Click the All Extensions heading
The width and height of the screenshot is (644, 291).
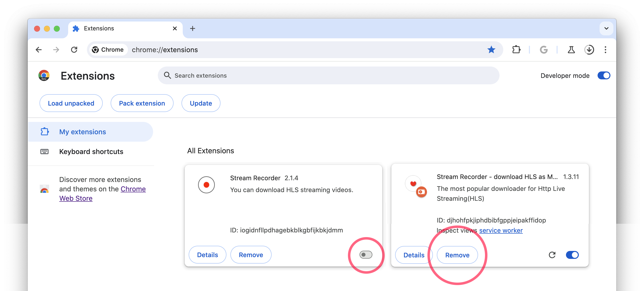[210, 151]
